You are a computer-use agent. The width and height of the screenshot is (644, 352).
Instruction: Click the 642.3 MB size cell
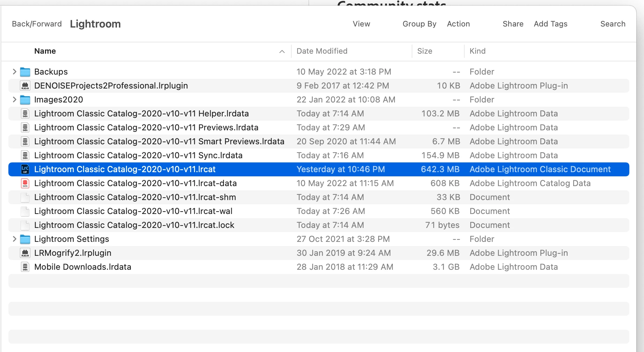coord(440,169)
